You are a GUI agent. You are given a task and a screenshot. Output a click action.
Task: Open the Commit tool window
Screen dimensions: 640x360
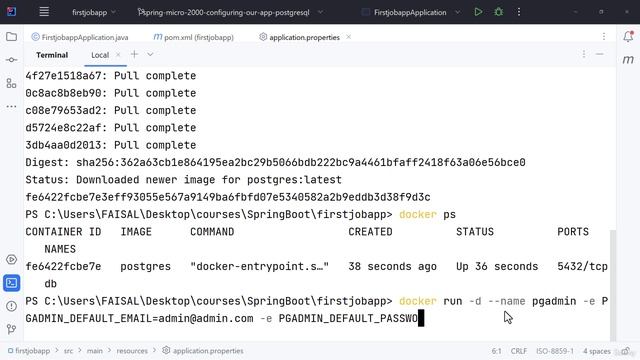(11, 60)
